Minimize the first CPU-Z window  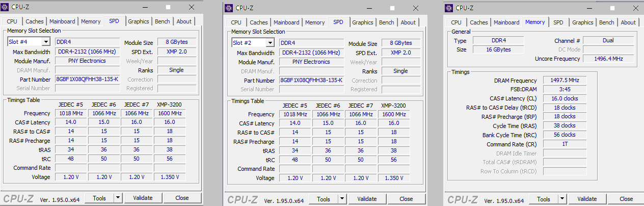145,7
